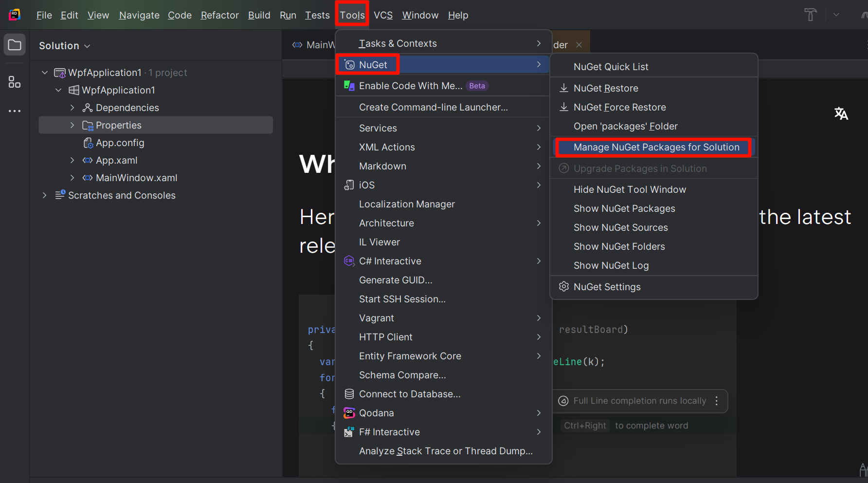Open the Solution view dropdown
868x483 pixels.
click(65, 46)
